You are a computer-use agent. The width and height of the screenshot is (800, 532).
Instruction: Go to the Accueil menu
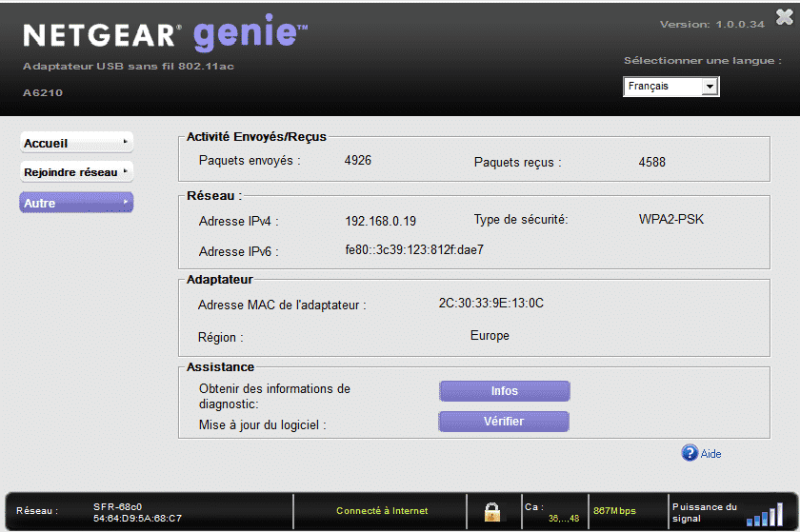point(76,143)
